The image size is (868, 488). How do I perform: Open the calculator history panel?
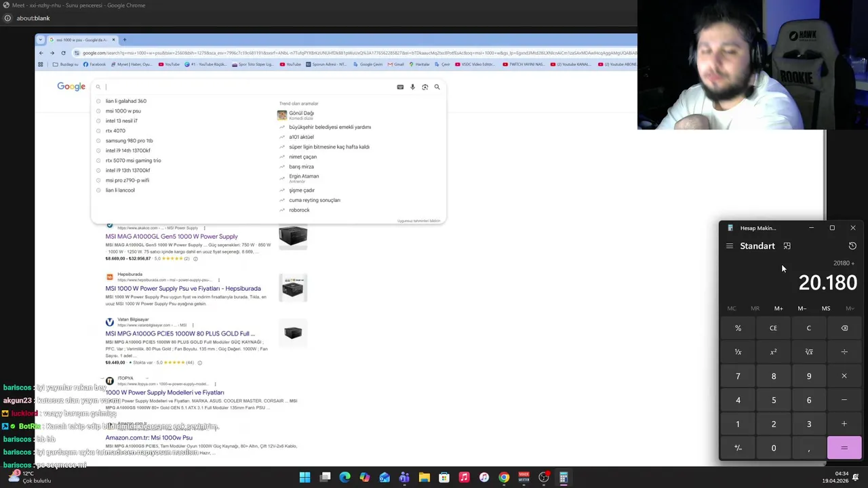(x=852, y=246)
